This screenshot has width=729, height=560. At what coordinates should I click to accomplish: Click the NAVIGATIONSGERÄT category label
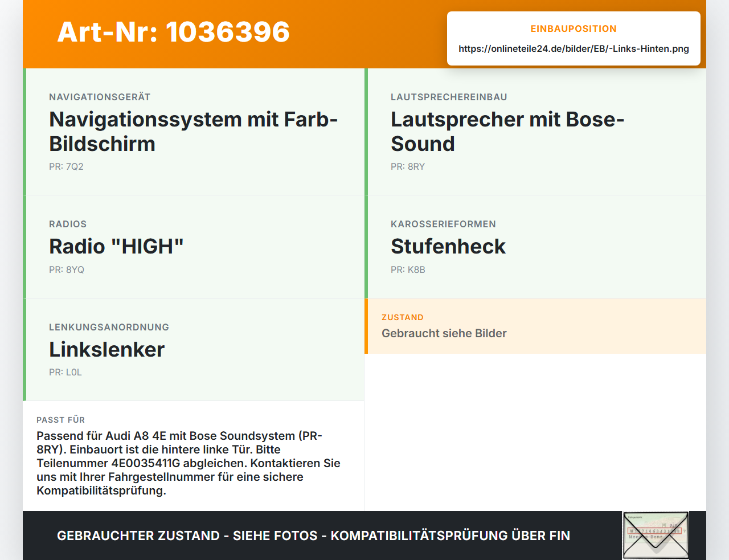[100, 97]
